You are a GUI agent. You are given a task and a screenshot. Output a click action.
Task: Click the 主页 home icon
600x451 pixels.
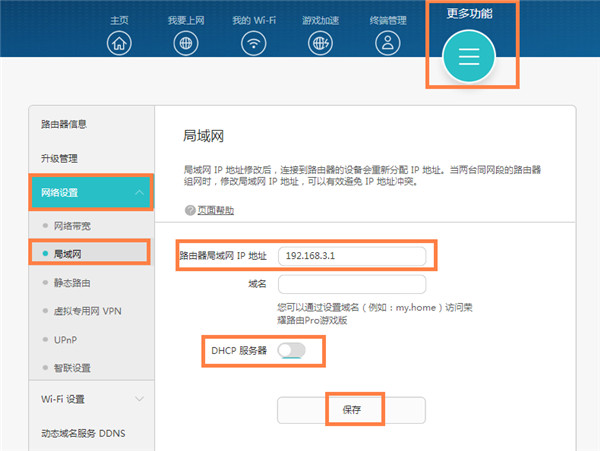(x=120, y=43)
